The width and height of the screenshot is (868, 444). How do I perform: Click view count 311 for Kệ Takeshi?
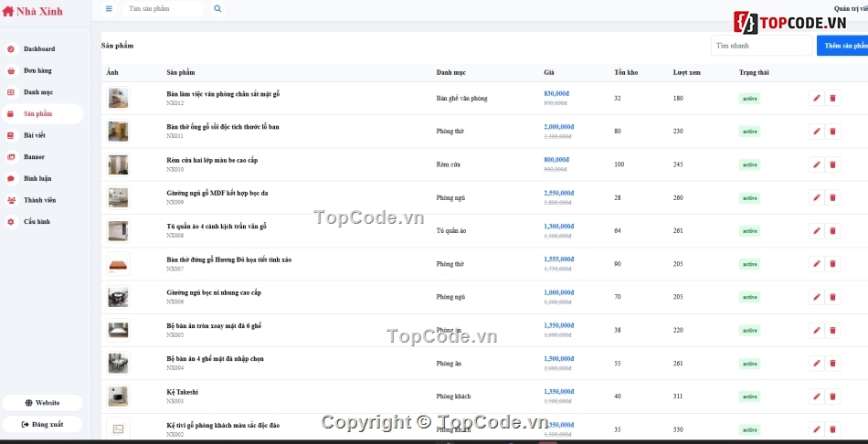(678, 396)
